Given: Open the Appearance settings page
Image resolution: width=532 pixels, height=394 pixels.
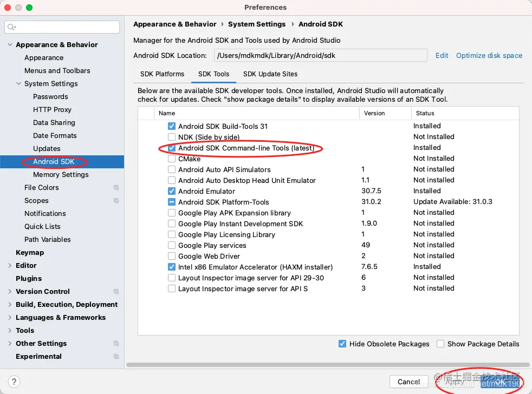Looking at the screenshot, I should click(x=44, y=58).
